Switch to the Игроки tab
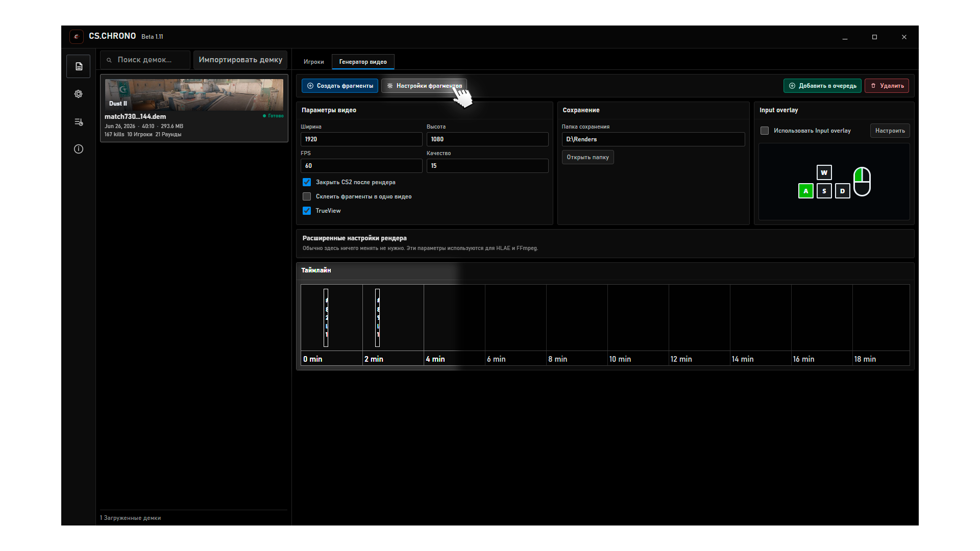Image resolution: width=980 pixels, height=551 pixels. [314, 62]
